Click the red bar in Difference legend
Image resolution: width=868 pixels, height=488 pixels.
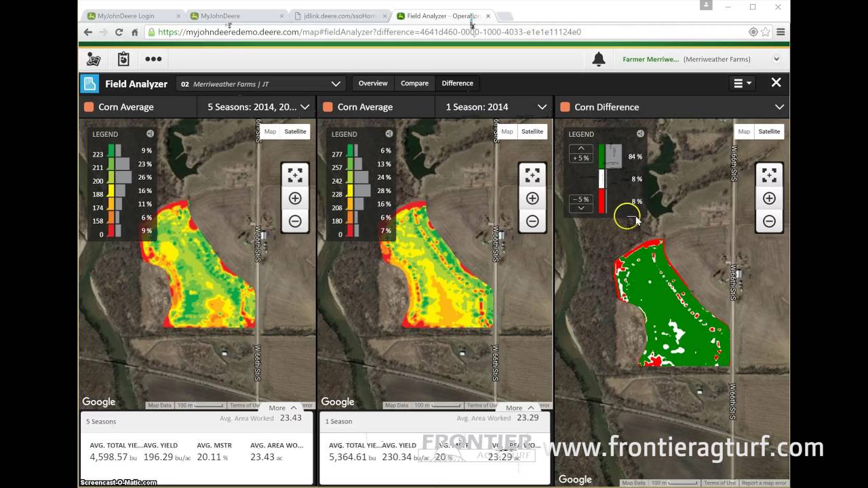coord(601,202)
